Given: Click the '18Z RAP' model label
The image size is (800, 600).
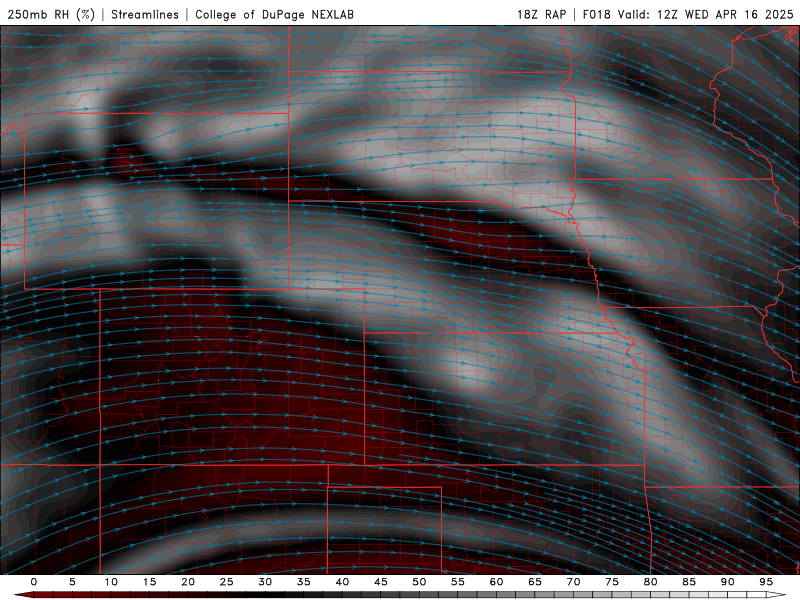Looking at the screenshot, I should point(541,14).
